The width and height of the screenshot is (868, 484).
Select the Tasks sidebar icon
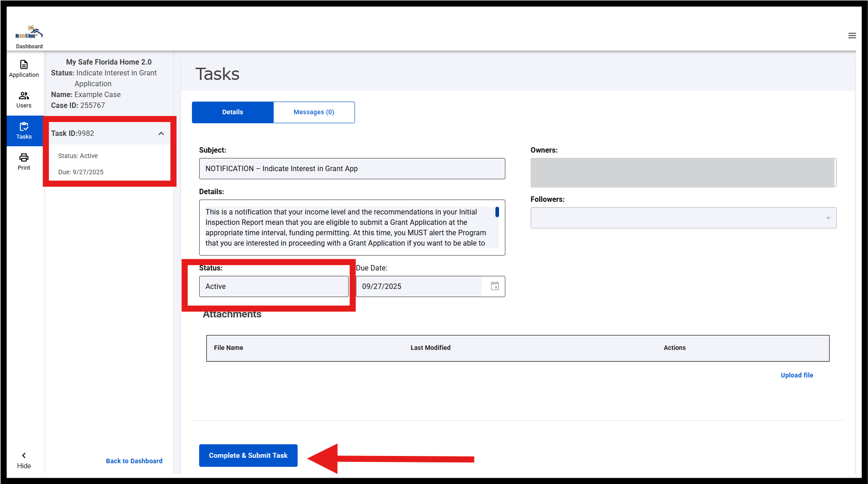point(24,131)
